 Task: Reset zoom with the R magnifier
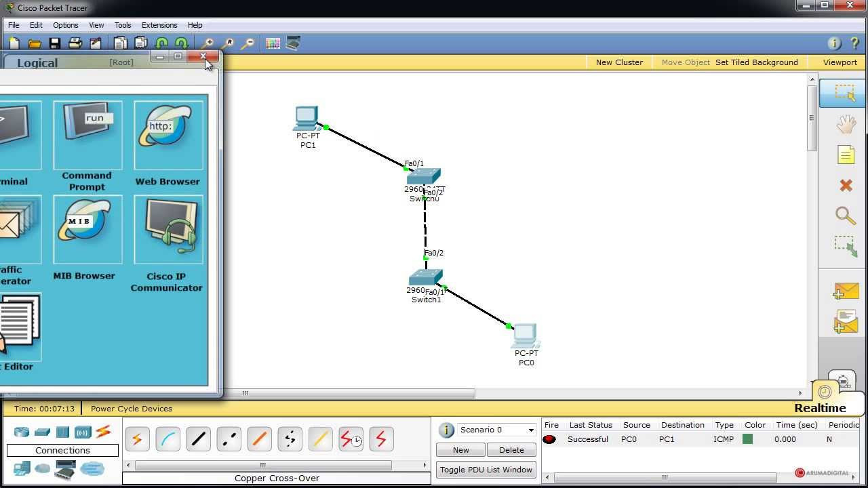tap(227, 43)
